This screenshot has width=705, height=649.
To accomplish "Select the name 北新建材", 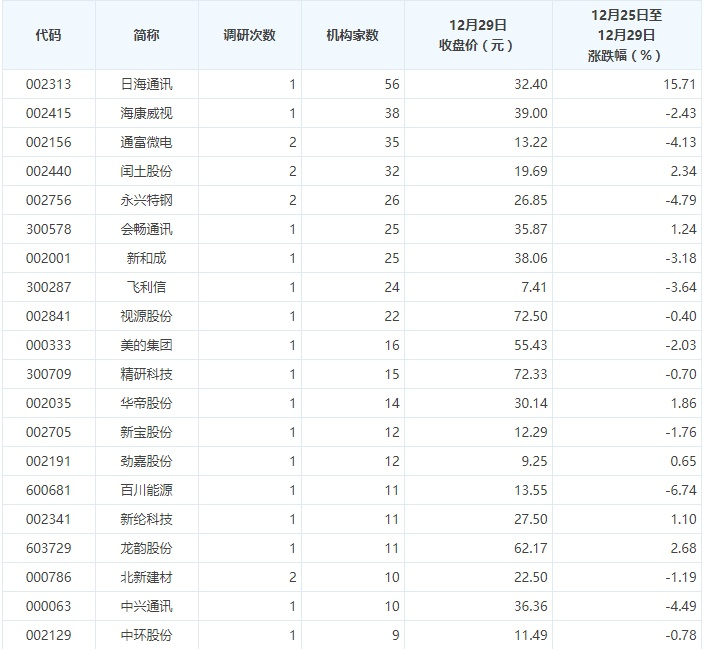I will tap(146, 577).
